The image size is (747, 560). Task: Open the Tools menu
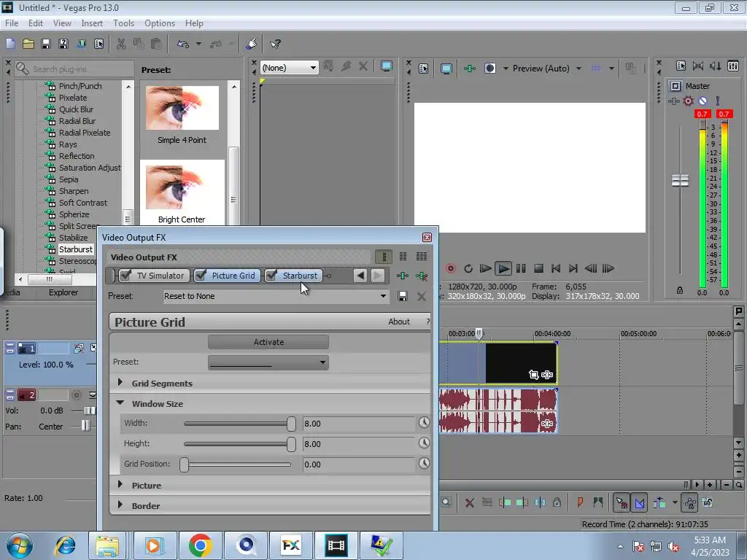point(123,23)
